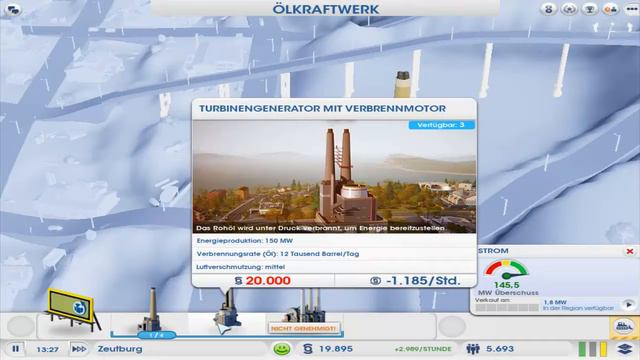The width and height of the screenshot is (640, 360).
Task: Click the turbine generator preview image
Action: 334,176
